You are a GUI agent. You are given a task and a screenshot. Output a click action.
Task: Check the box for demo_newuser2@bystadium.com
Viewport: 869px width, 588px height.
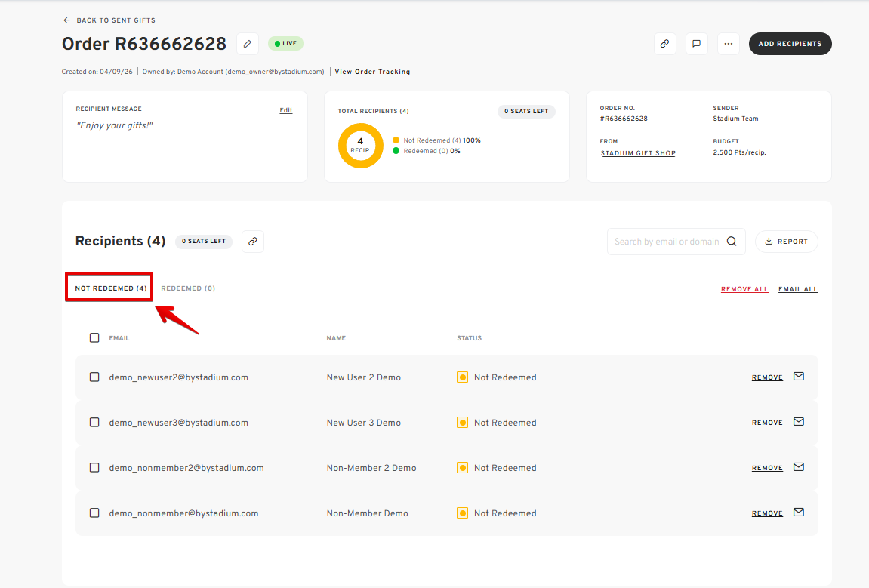coord(94,377)
